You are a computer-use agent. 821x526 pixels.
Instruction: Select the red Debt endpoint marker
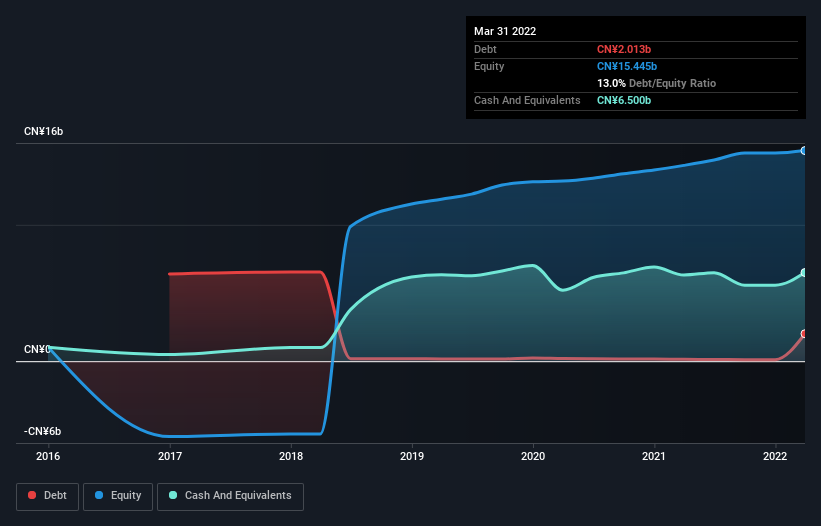pos(804,334)
